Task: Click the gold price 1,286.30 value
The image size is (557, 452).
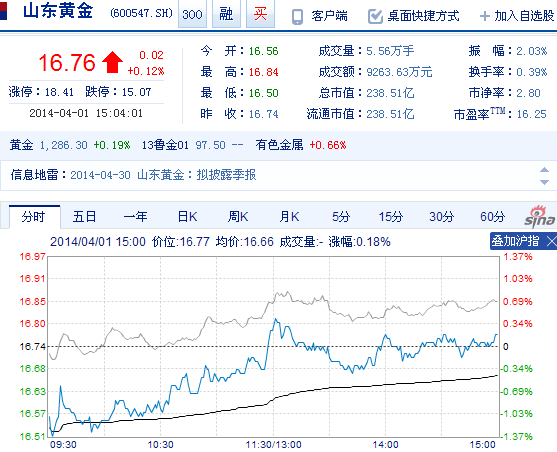Action: [x=63, y=145]
